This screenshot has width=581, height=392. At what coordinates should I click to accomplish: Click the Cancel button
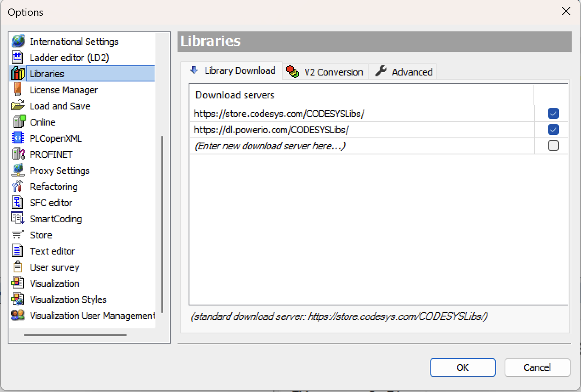pos(537,367)
